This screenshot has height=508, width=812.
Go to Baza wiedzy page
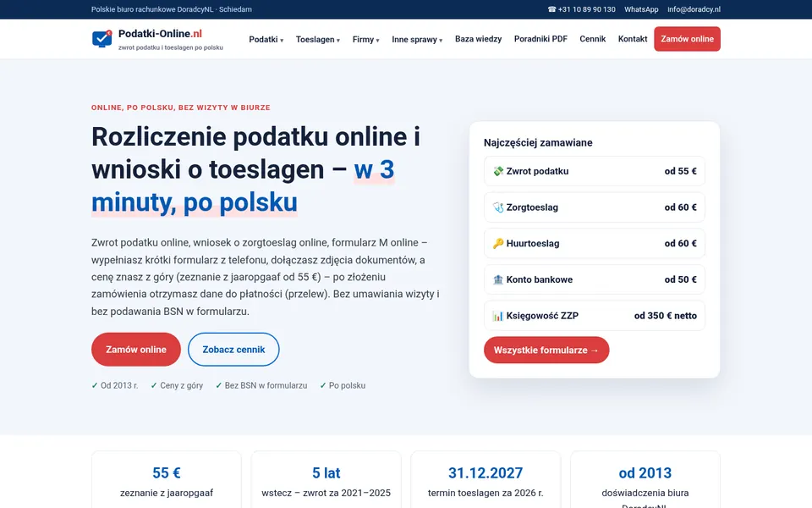tap(479, 39)
